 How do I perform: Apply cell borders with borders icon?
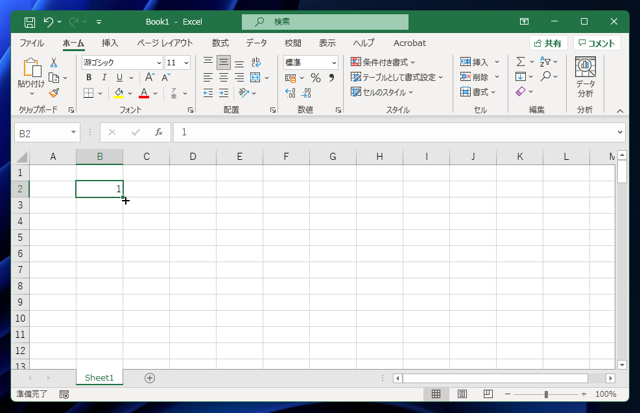click(88, 93)
